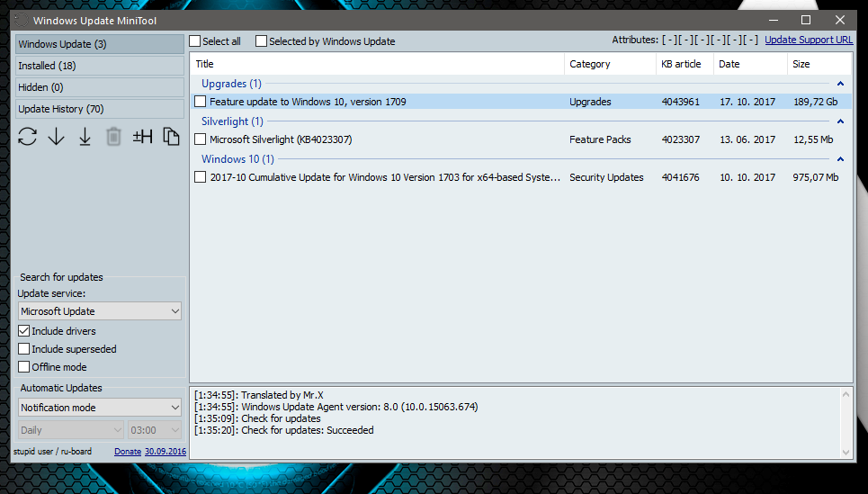This screenshot has width=868, height=494.
Task: Open the Installed (18) tab
Action: pyautogui.click(x=100, y=66)
